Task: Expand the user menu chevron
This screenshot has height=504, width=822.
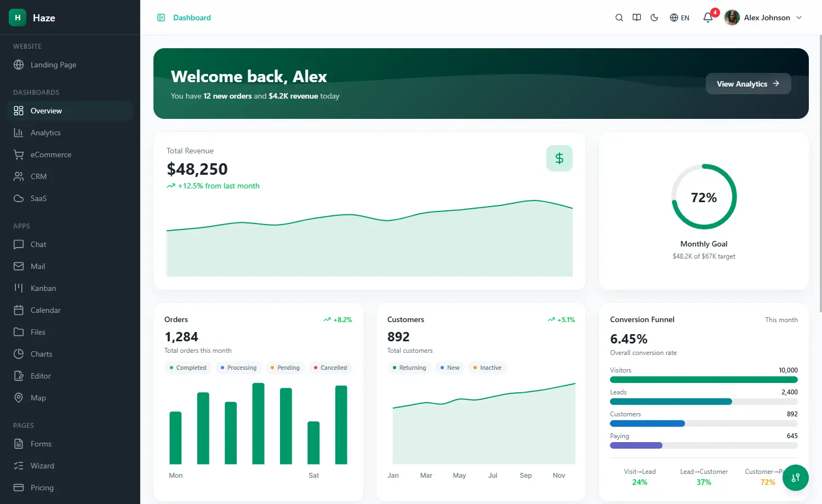Action: point(799,18)
